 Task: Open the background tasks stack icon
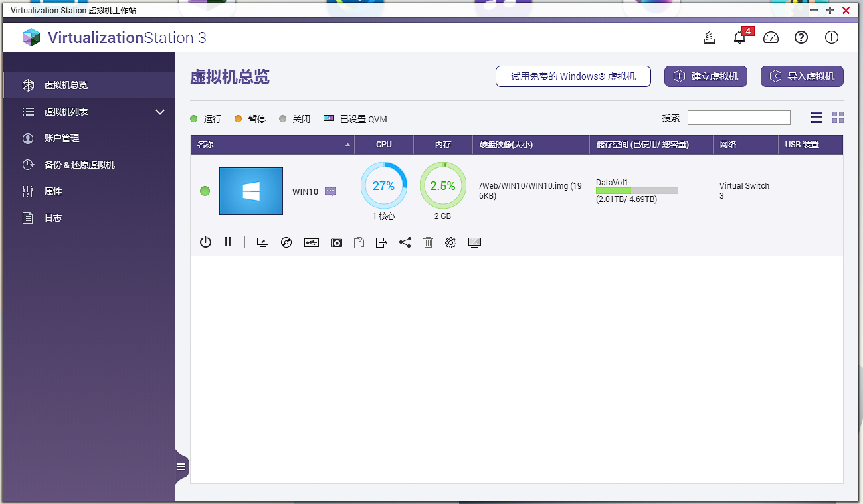[x=710, y=38]
